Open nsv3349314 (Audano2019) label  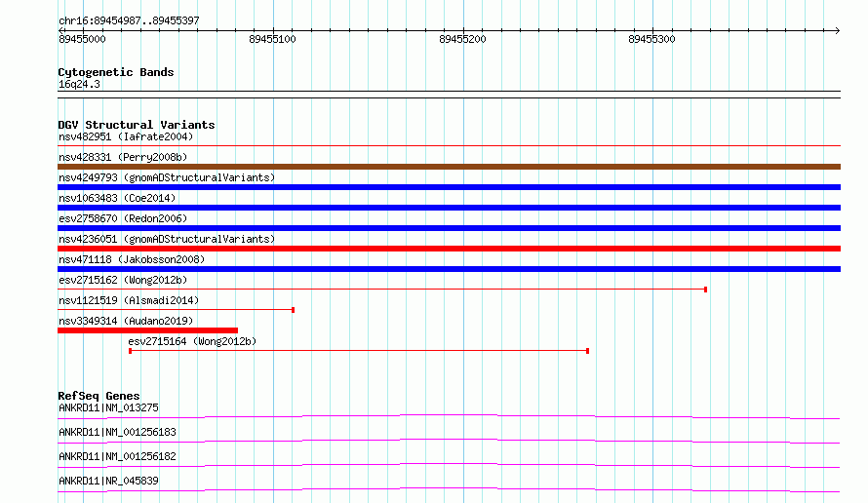pos(126,321)
